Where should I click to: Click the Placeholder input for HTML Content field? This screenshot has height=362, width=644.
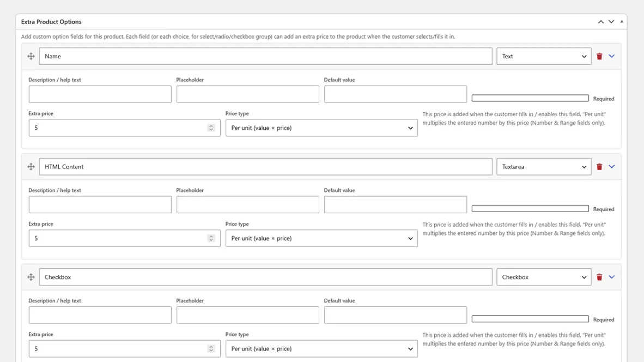pos(248,204)
